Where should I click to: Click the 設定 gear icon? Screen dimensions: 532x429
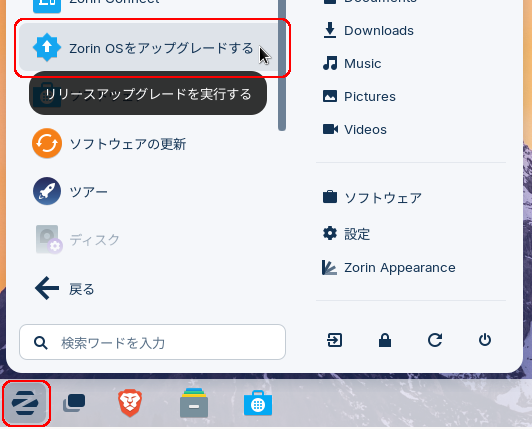tap(330, 233)
